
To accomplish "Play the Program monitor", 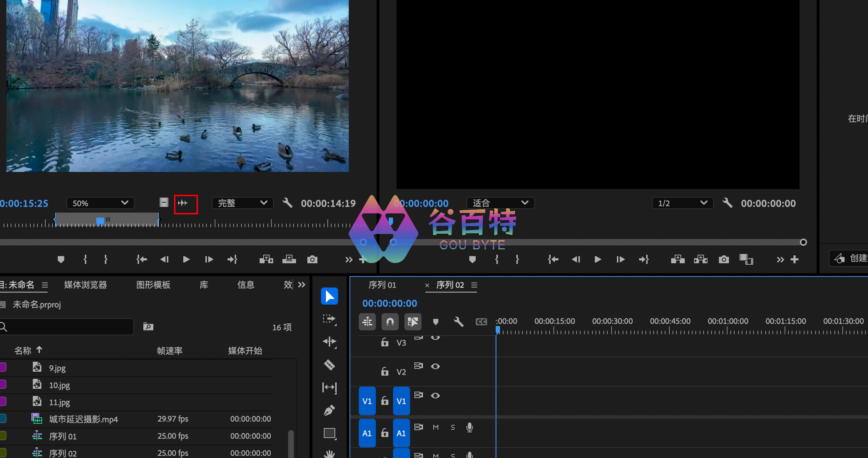I will [x=598, y=259].
